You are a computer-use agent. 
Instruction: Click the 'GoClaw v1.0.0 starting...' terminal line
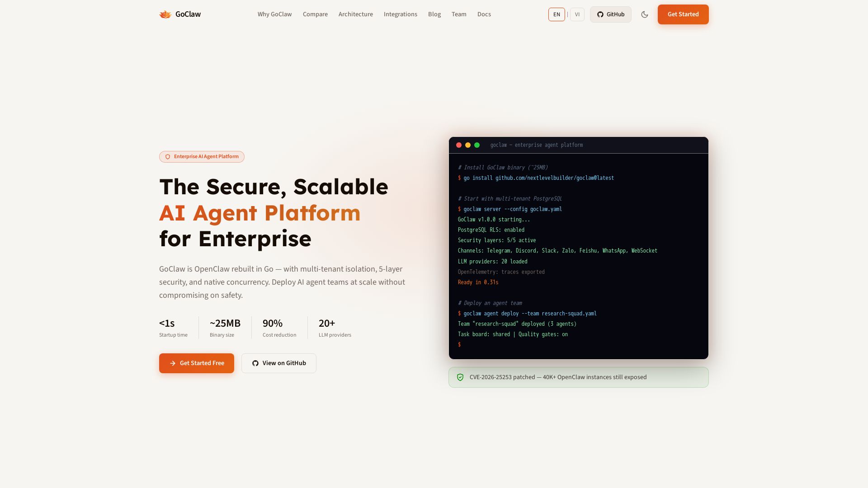494,220
